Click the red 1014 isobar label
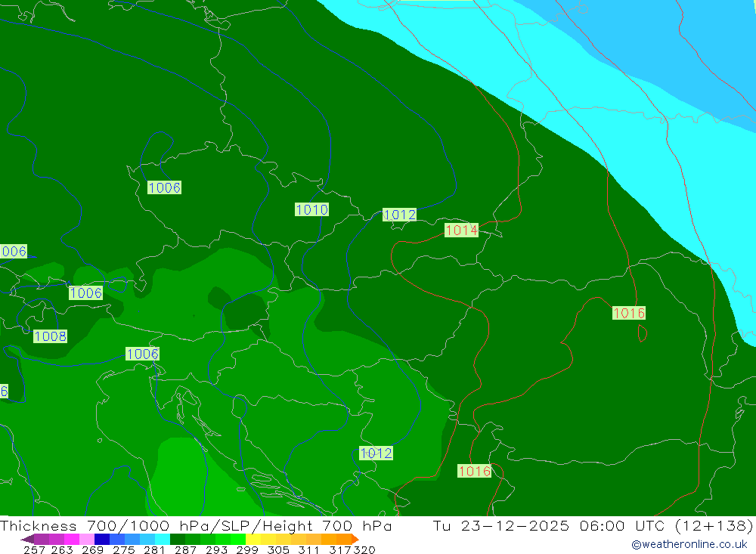Screen dimensions: 756x554 461,231
